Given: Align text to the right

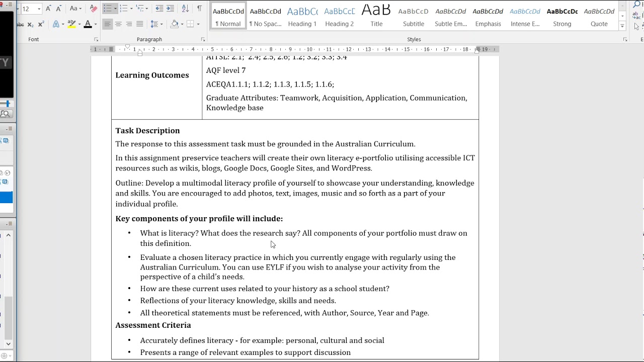Looking at the screenshot, I should coord(129,24).
